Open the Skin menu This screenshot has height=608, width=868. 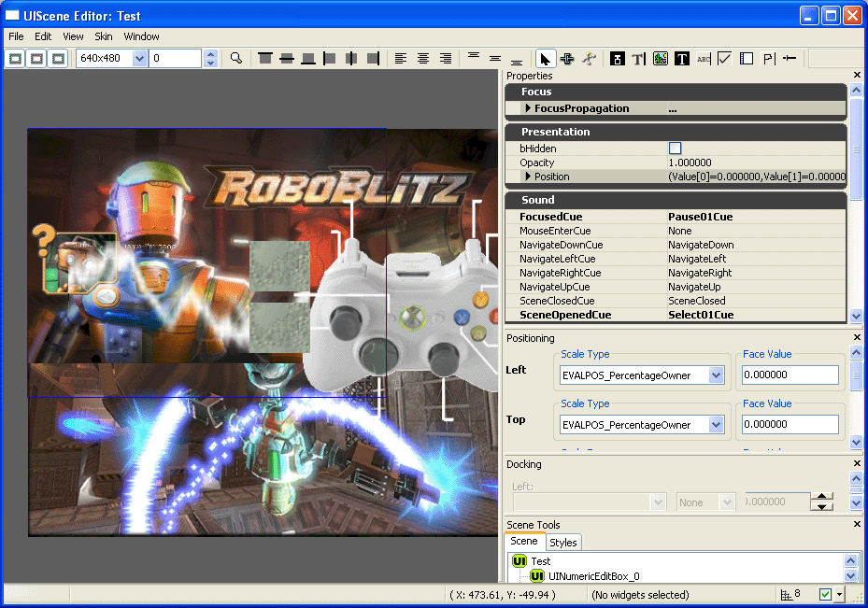click(x=104, y=36)
